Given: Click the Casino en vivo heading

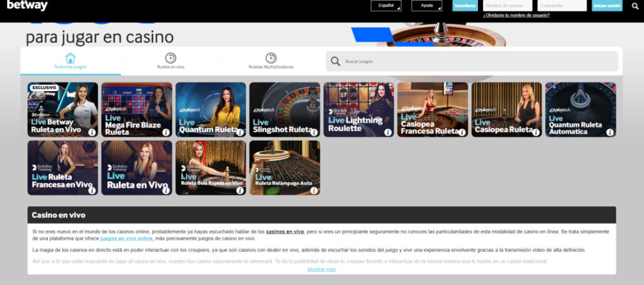Looking at the screenshot, I should click(x=58, y=215).
